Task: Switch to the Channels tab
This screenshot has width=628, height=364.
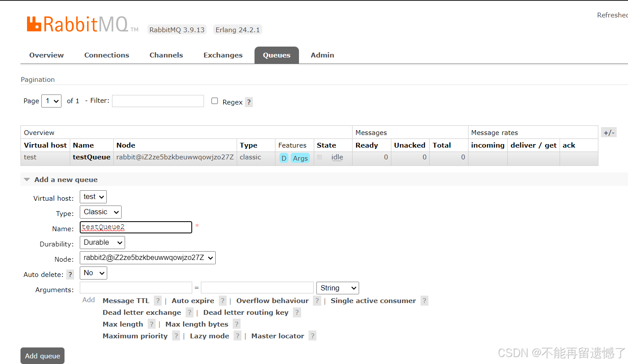Action: click(x=166, y=55)
